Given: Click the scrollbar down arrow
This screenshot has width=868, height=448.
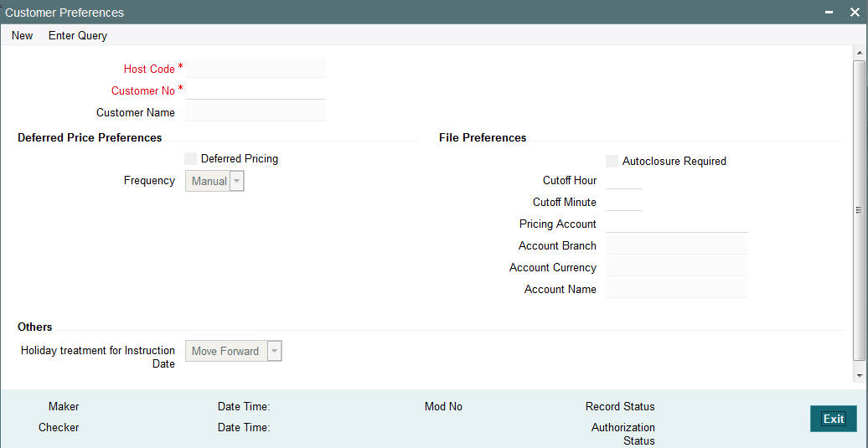Looking at the screenshot, I should point(859,375).
